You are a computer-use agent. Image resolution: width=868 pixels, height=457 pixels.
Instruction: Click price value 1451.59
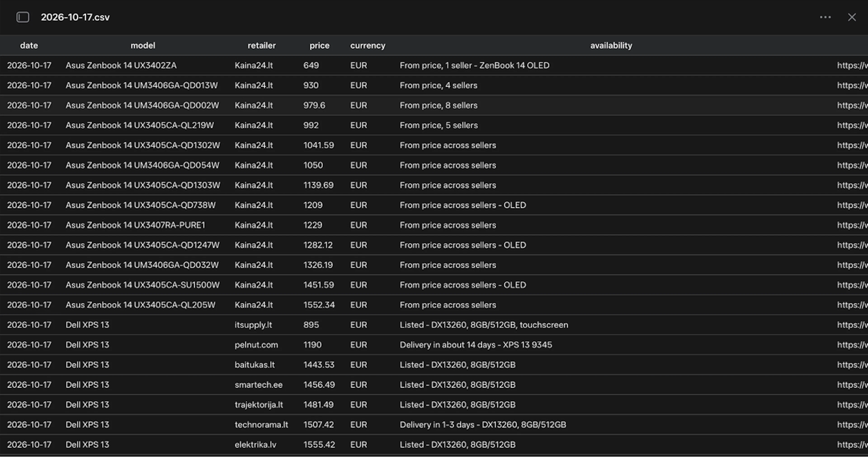point(318,285)
